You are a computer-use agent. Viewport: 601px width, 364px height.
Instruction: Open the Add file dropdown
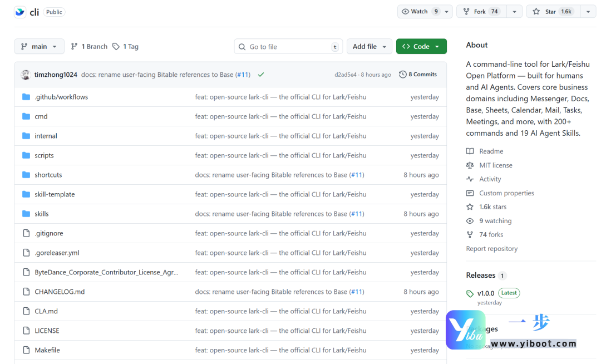tap(369, 47)
